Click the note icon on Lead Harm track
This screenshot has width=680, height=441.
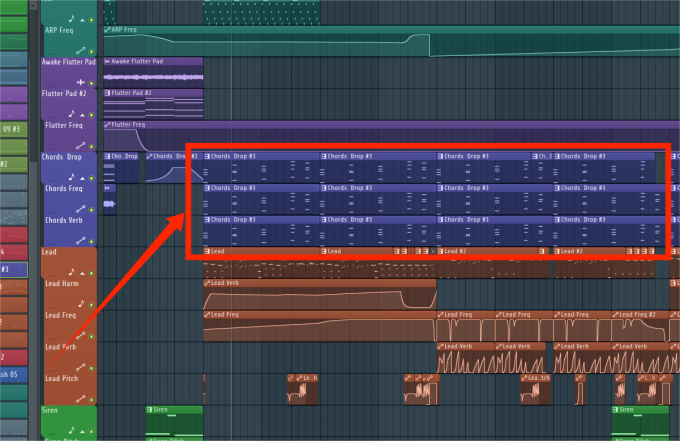[81, 304]
